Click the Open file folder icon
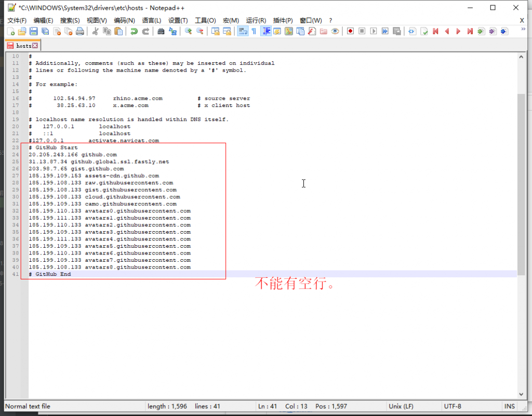 click(x=22, y=31)
